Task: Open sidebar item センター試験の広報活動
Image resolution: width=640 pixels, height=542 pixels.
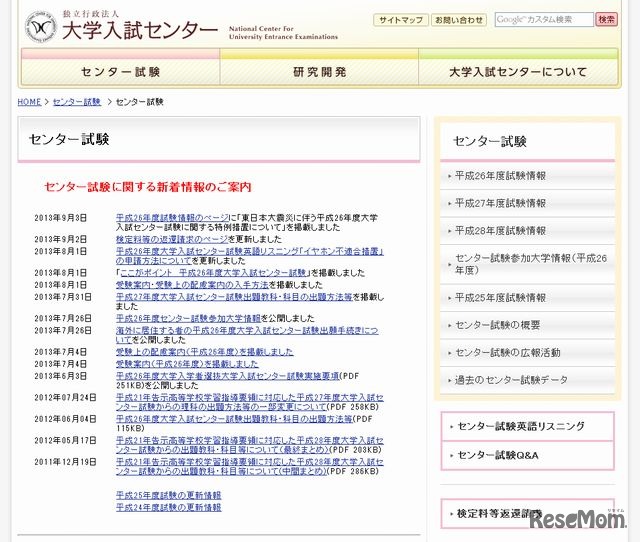Action: point(527,353)
